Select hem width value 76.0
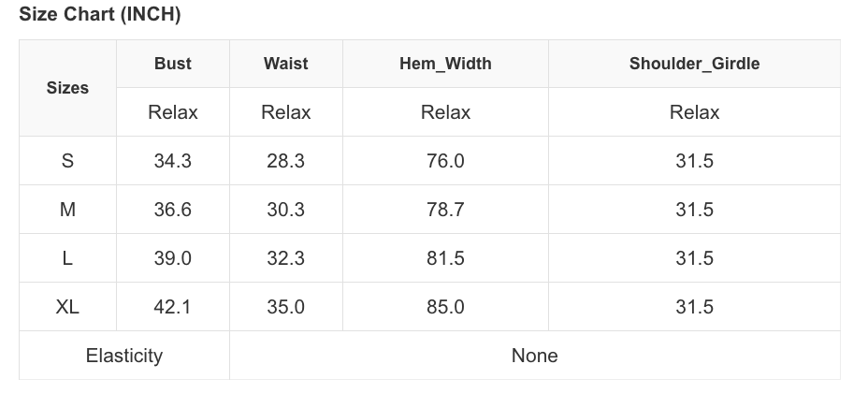Image resolution: width=868 pixels, height=408 pixels. coord(445,161)
